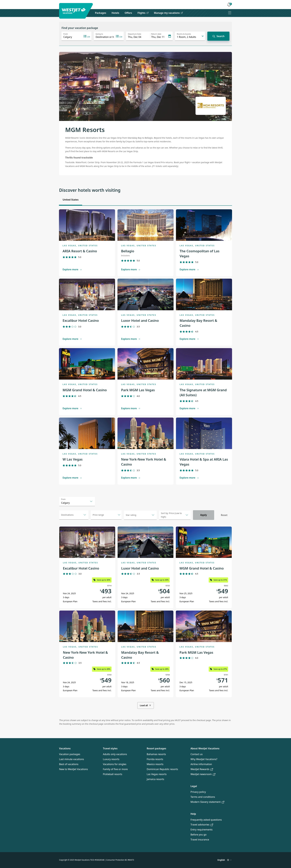Image resolution: width=291 pixels, height=868 pixels.
Task: Click the Save up to 27% tag
Action: click(x=218, y=669)
